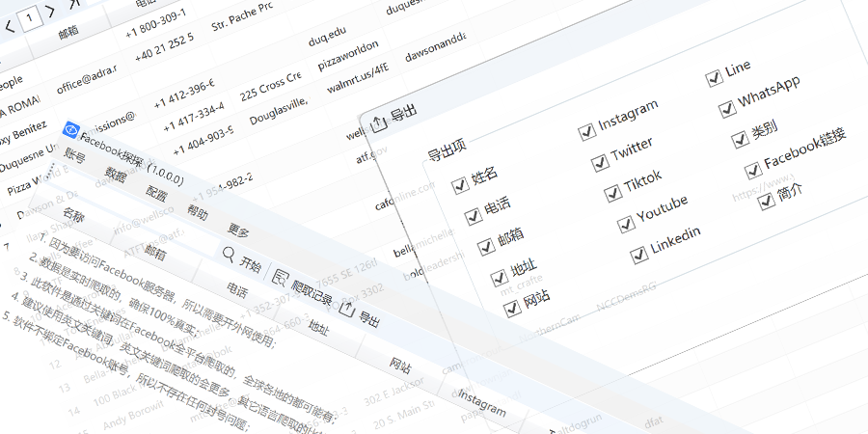This screenshot has height=434, width=868.
Task: Toggle the Youtube export checkbox
Action: pyautogui.click(x=626, y=224)
